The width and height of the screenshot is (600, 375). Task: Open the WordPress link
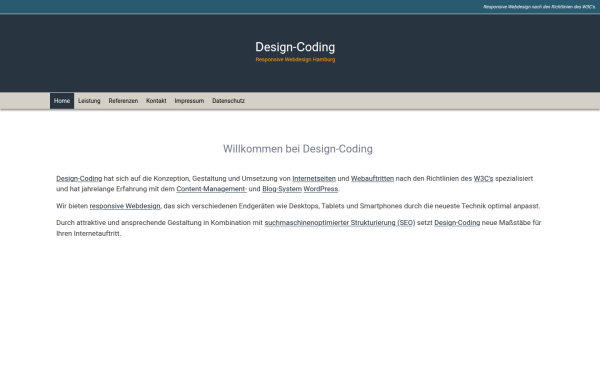321,189
